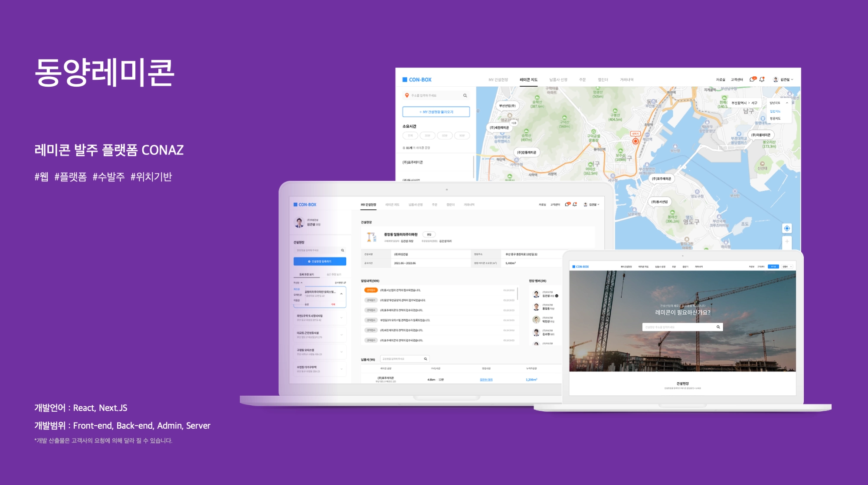Open the notification bell in map header
Screen dimensions: 868x485
(762, 79)
